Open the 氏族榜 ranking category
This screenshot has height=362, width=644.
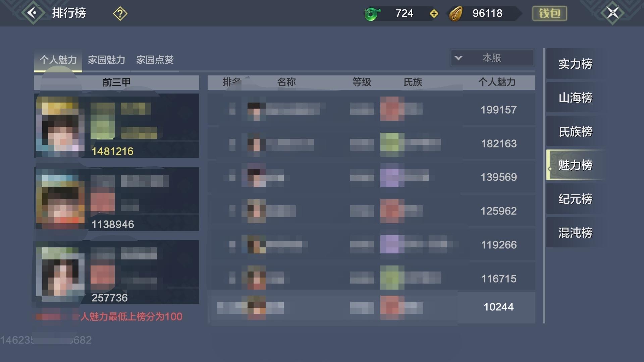575,131
